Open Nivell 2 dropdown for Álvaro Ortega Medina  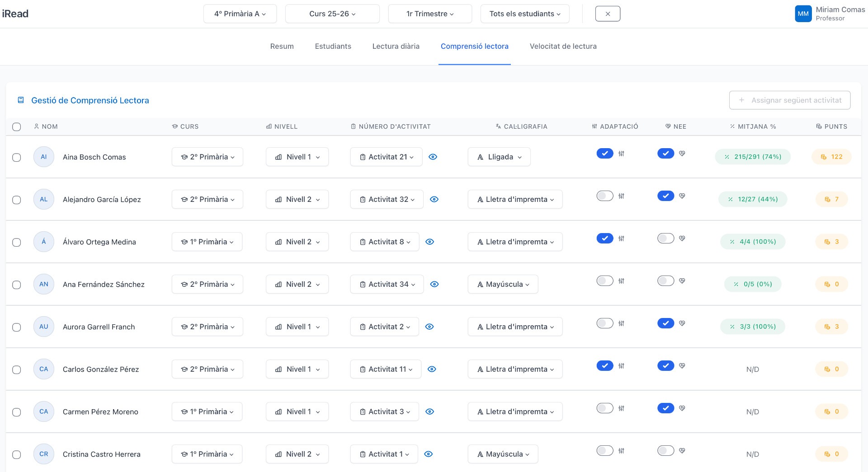[297, 242]
